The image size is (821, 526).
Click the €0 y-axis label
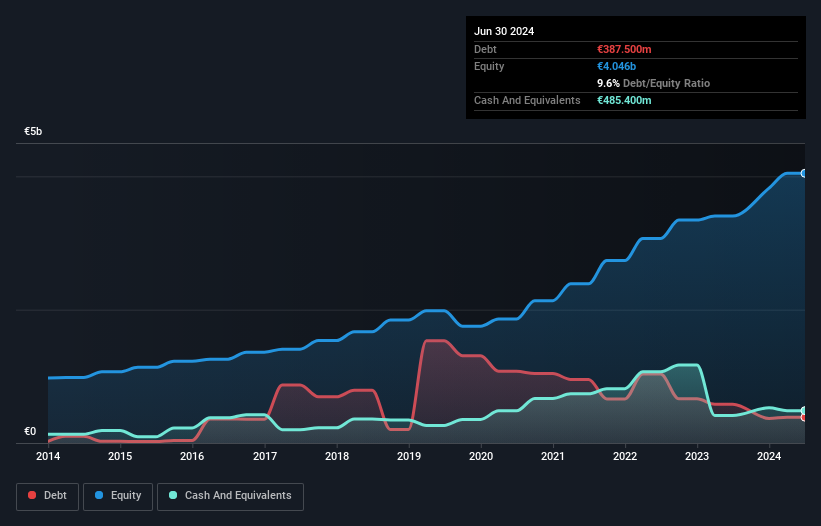(x=30, y=431)
